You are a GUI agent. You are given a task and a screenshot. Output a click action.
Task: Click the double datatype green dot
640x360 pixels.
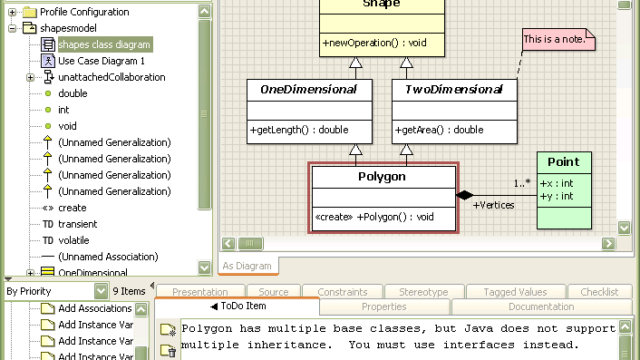pyautogui.click(x=48, y=93)
